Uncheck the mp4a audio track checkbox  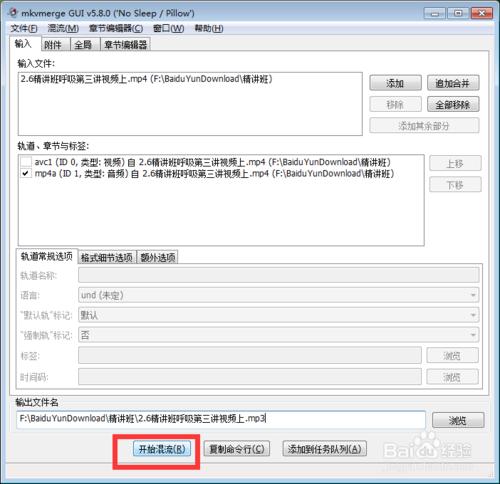26,174
